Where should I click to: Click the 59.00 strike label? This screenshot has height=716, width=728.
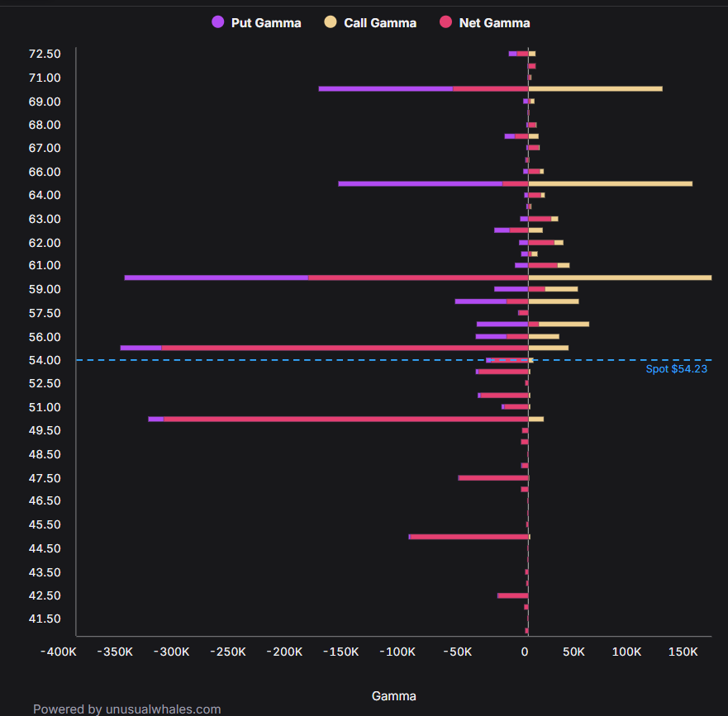pos(45,289)
